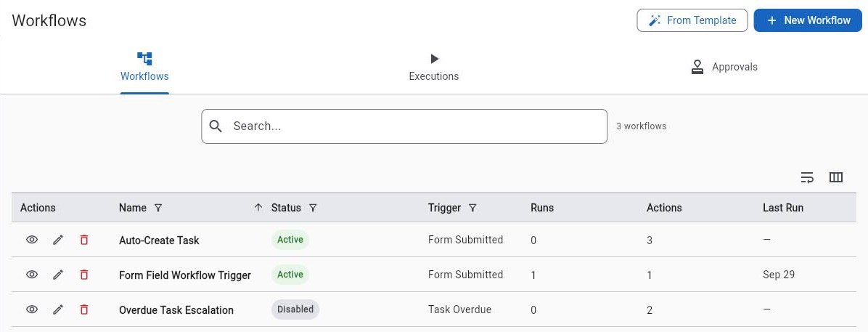This screenshot has height=332, width=868.
Task: Open the Status column filter
Action: click(313, 208)
